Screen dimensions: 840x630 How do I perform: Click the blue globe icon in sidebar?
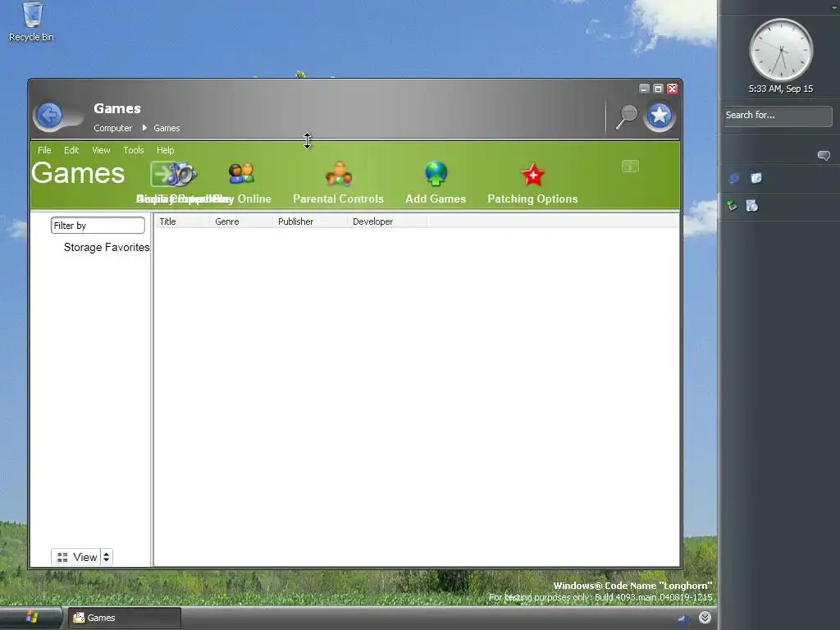(x=734, y=178)
